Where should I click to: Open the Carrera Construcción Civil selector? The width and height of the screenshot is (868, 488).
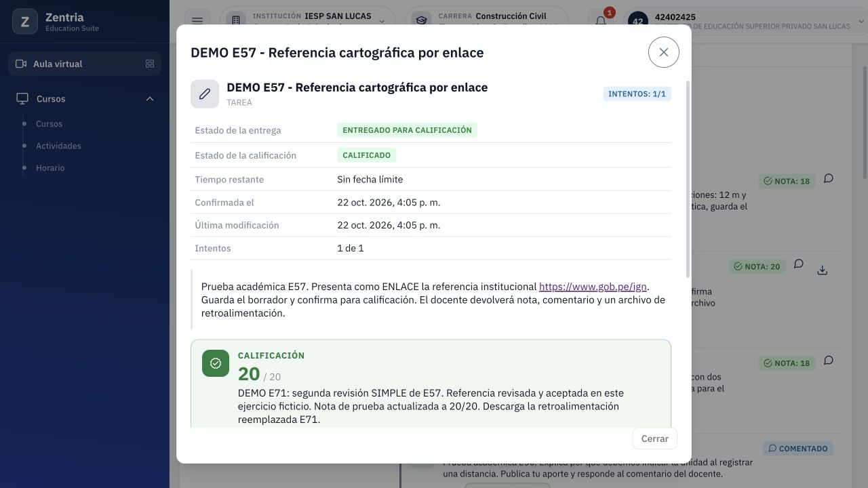(487, 21)
